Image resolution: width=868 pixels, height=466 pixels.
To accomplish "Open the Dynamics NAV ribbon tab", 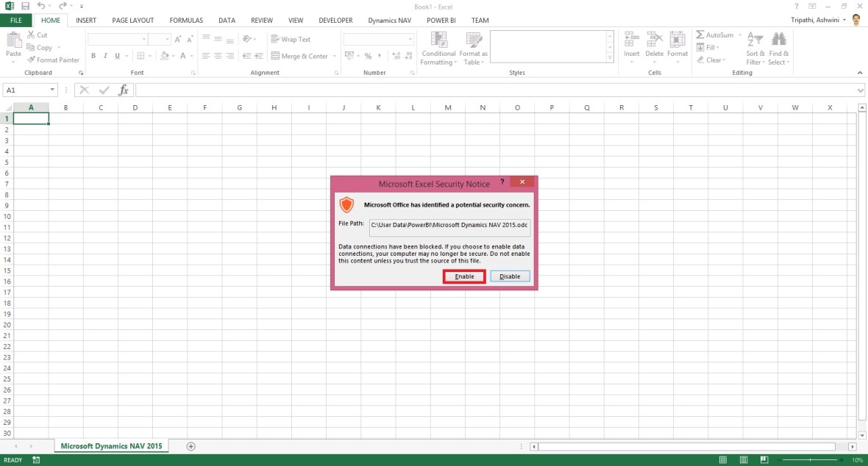I will pyautogui.click(x=389, y=20).
